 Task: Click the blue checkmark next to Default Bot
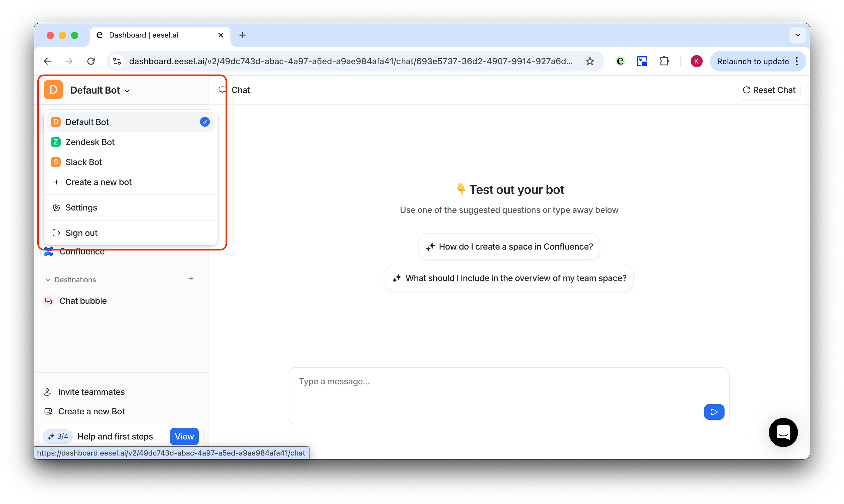pyautogui.click(x=205, y=122)
